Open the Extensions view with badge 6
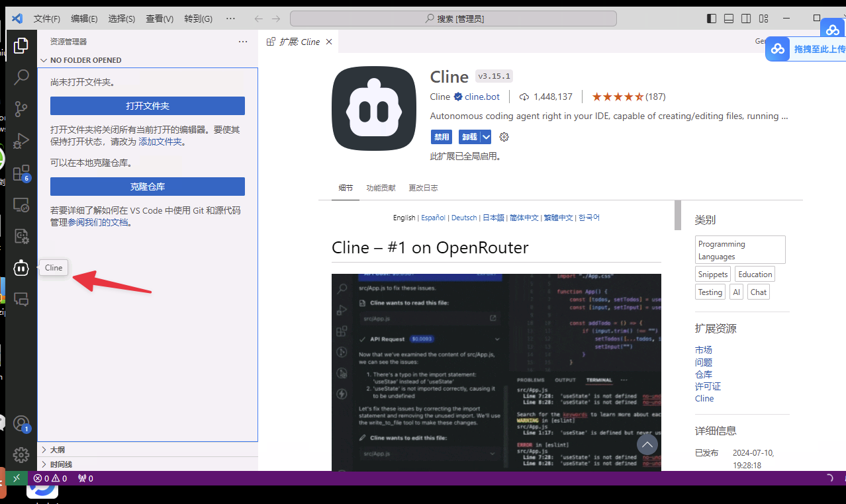This screenshot has width=846, height=504. coord(21,173)
